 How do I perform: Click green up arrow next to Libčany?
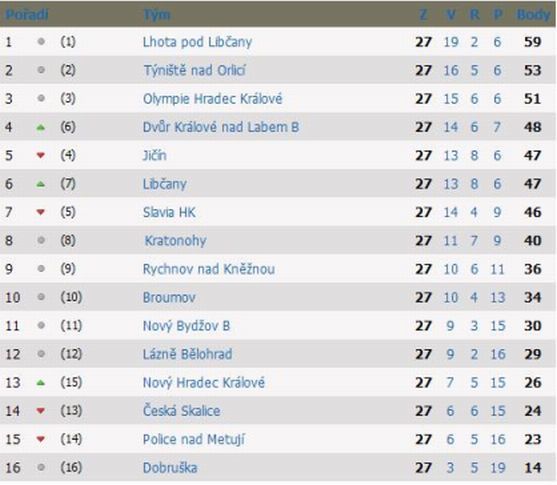pyautogui.click(x=41, y=184)
